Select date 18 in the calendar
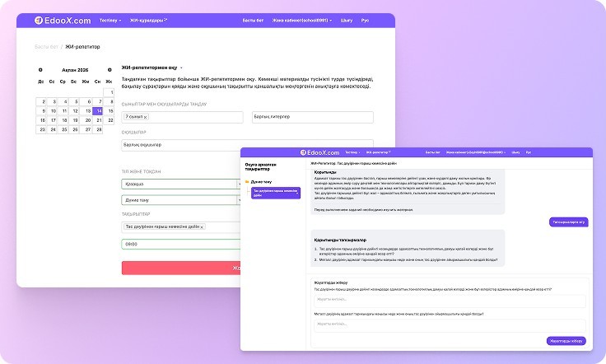 [63, 120]
